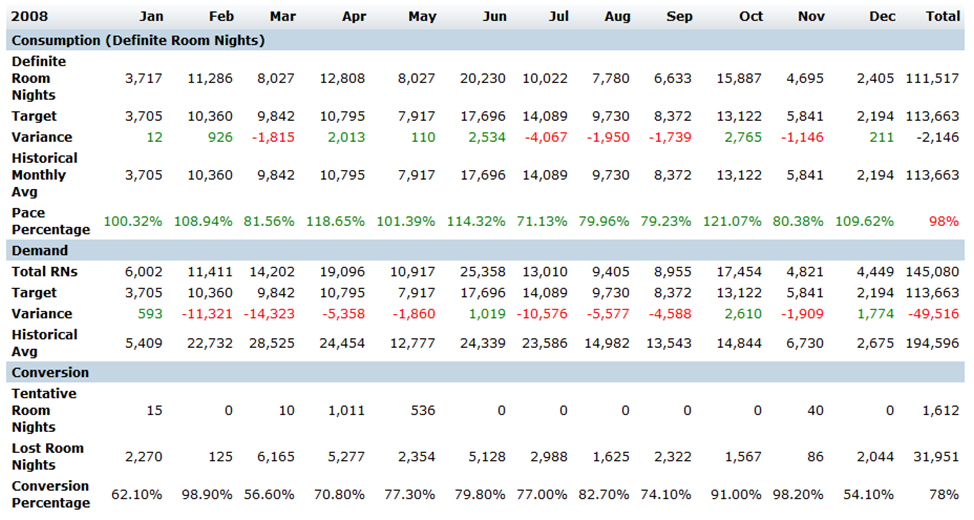Click the 11,286 value under Feb
The width and height of the screenshot is (974, 520).
pos(210,79)
